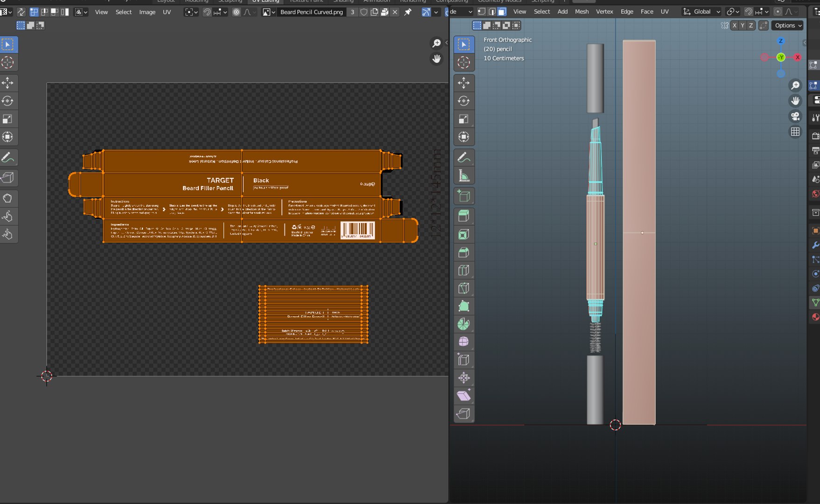The width and height of the screenshot is (820, 504).
Task: Pick the Edge Slide tool
Action: (x=464, y=360)
